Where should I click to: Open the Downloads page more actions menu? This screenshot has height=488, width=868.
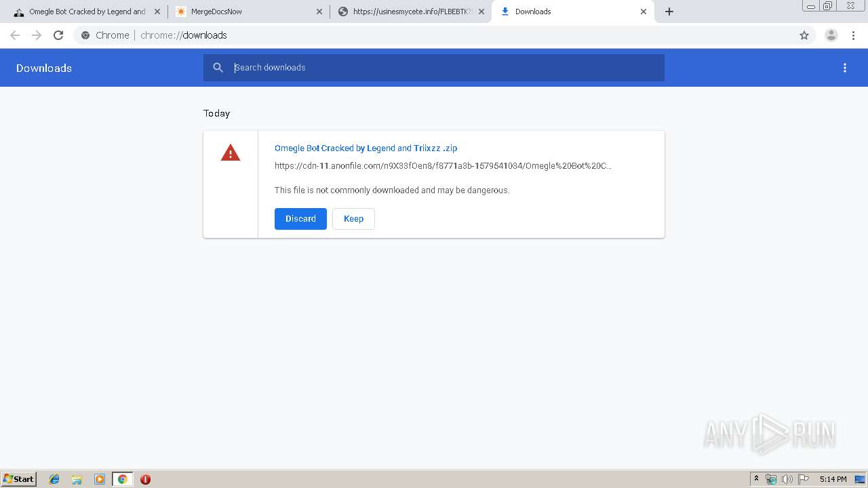[845, 68]
